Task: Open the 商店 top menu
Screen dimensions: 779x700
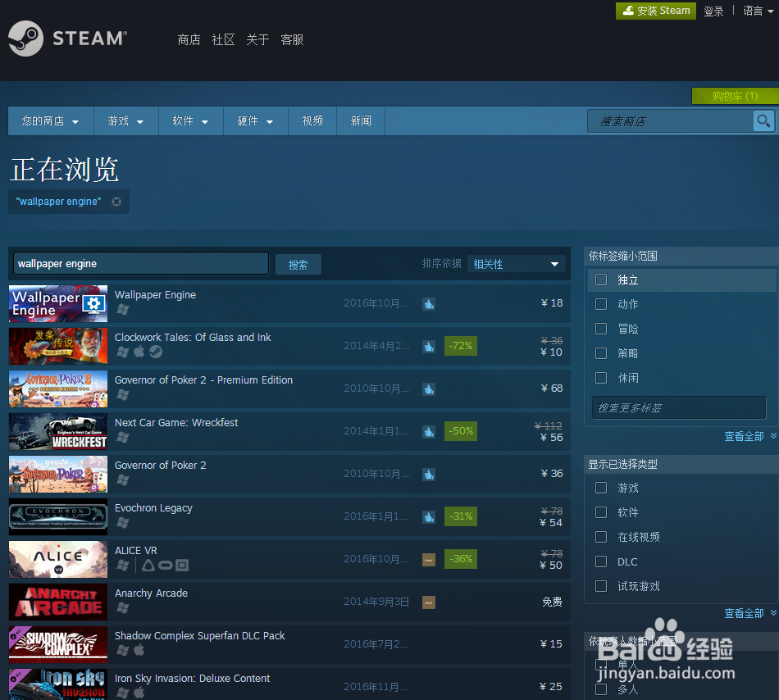Action: click(189, 39)
